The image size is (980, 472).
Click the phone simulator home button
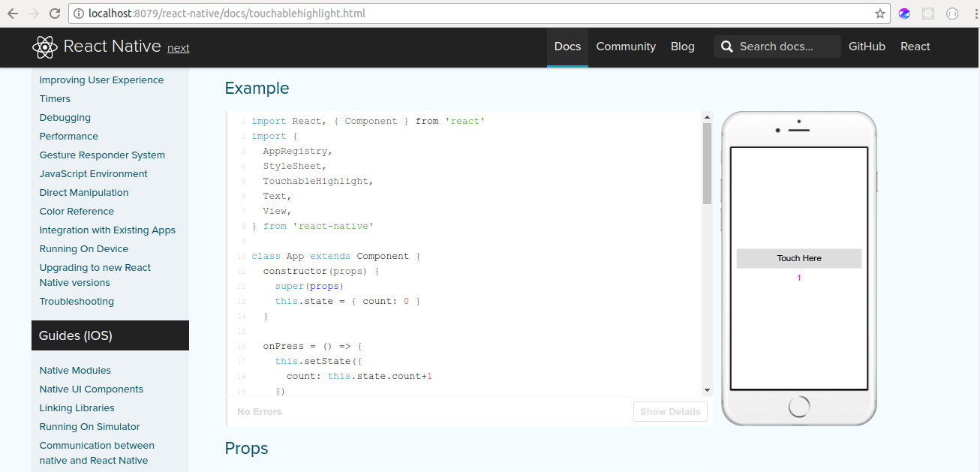tap(799, 407)
